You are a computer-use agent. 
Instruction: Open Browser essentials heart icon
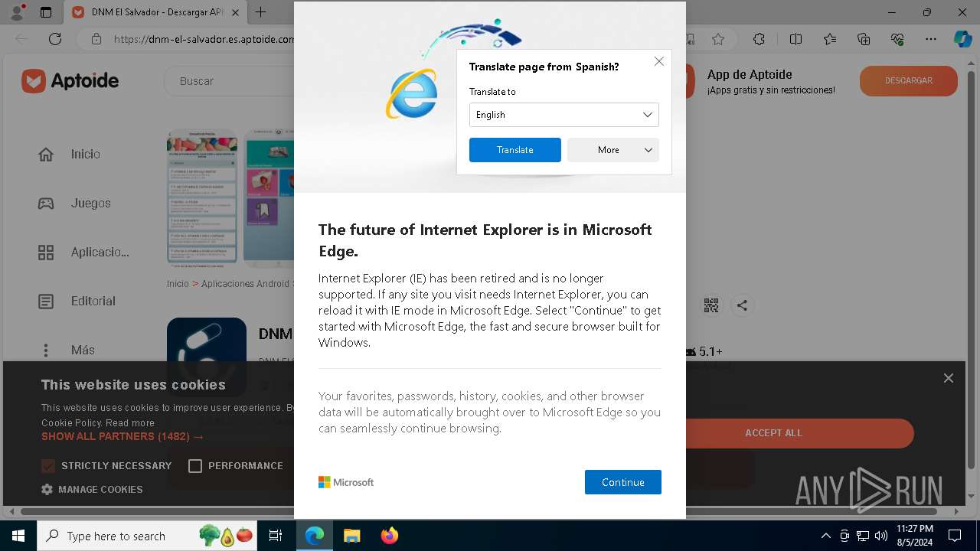[x=897, y=39]
